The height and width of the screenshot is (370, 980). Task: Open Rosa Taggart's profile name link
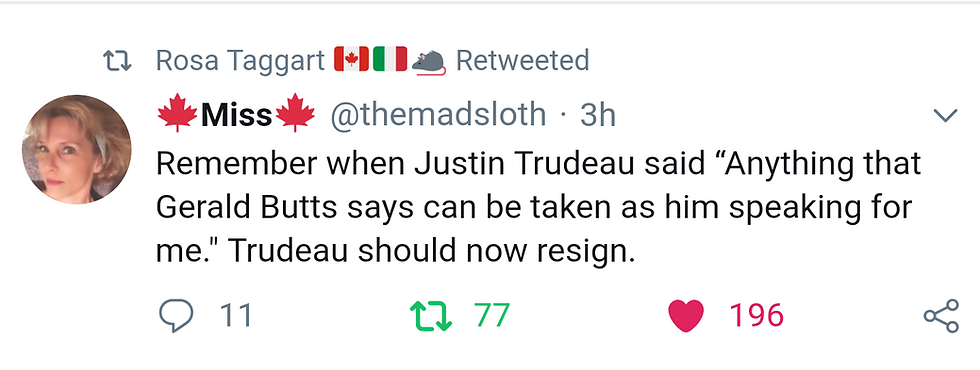(241, 61)
